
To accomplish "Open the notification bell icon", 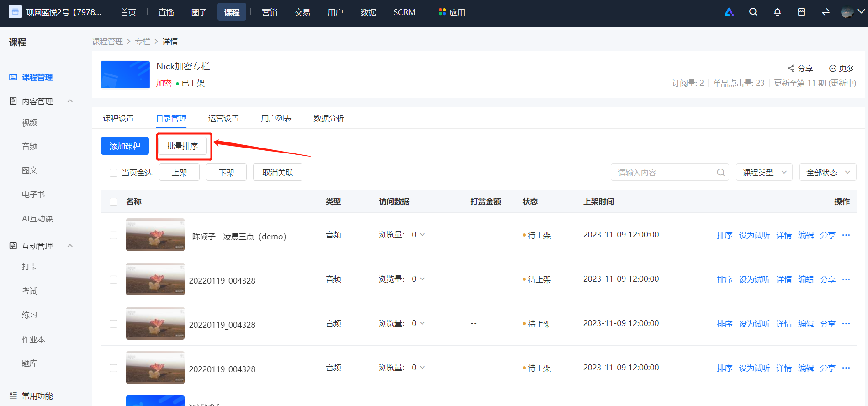I will click(x=778, y=12).
